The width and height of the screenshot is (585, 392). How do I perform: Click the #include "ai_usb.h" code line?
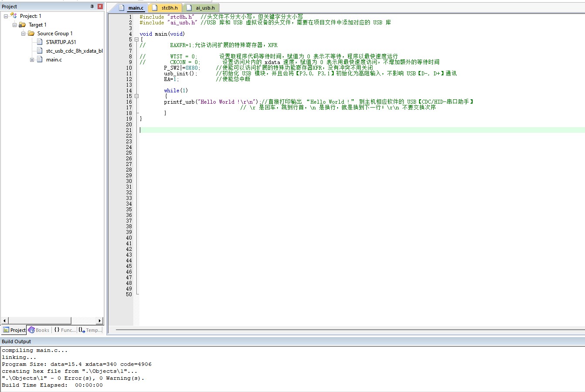pos(265,23)
